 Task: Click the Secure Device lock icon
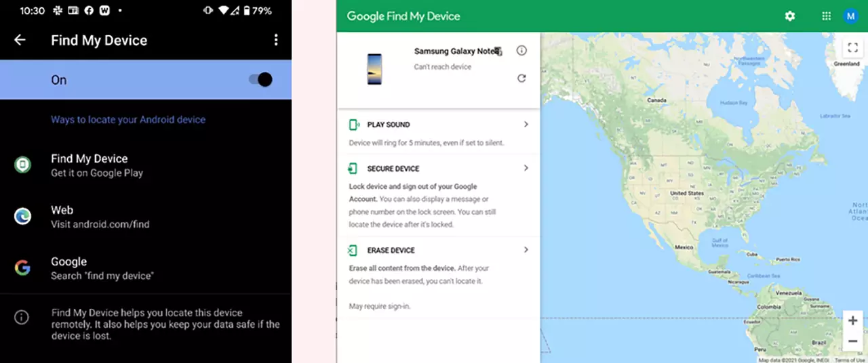[x=353, y=169]
